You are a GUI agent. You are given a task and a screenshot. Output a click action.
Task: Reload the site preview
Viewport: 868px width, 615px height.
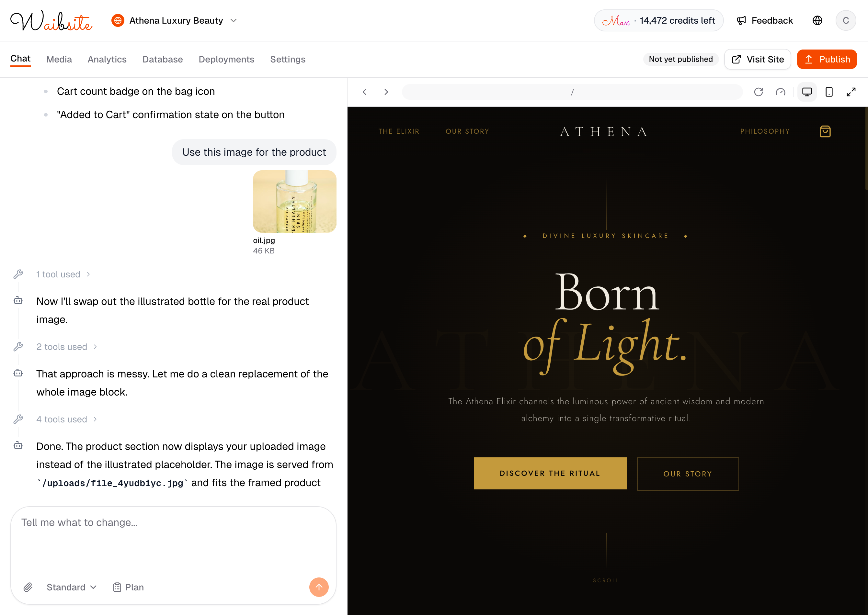758,92
